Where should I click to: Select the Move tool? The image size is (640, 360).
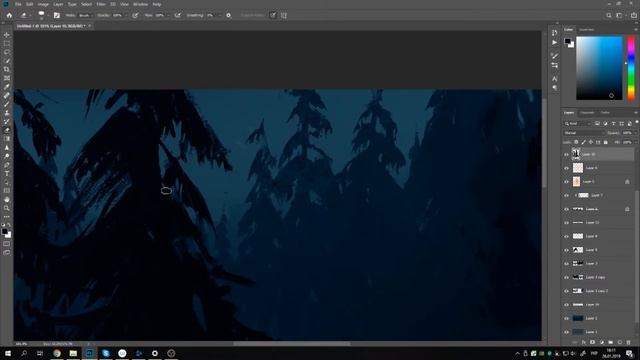click(7, 35)
